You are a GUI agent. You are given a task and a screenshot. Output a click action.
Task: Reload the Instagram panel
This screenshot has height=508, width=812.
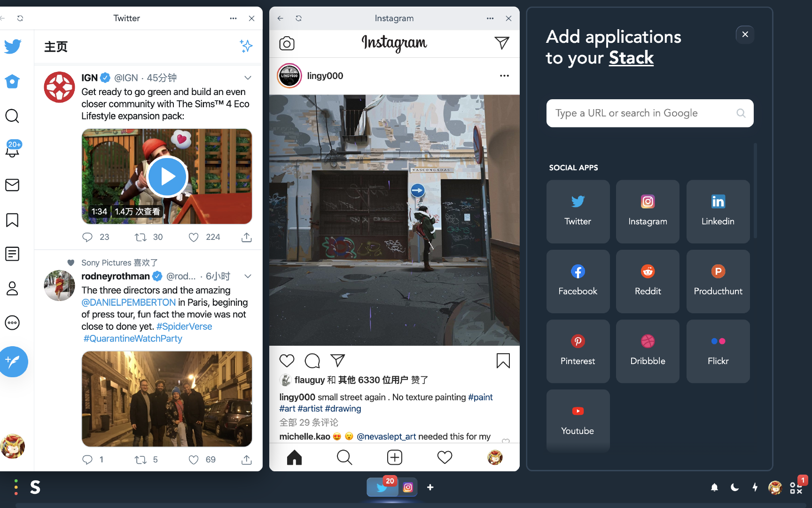click(298, 18)
